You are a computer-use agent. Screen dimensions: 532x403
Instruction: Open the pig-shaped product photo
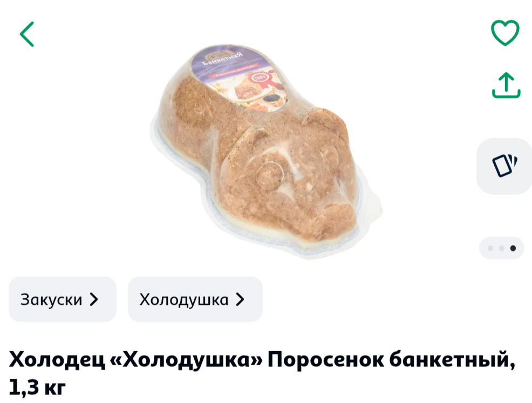click(x=267, y=151)
